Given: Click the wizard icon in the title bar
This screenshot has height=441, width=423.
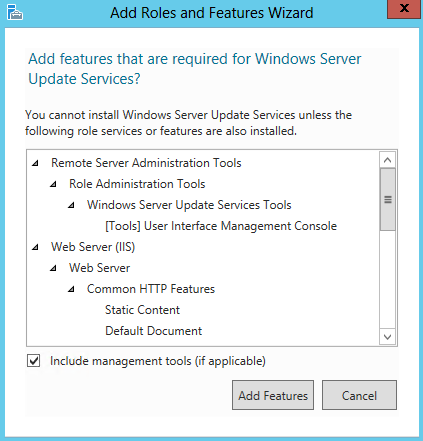Looking at the screenshot, I should tap(15, 12).
